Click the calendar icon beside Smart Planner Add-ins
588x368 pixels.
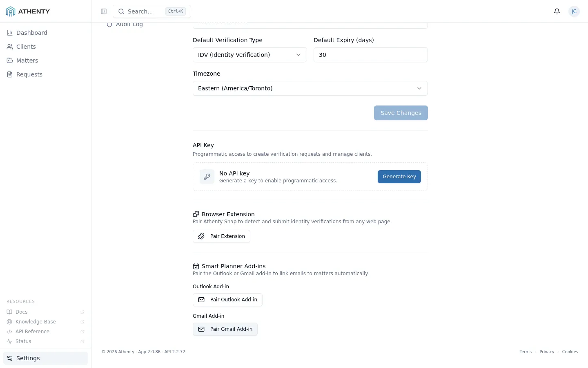click(196, 266)
